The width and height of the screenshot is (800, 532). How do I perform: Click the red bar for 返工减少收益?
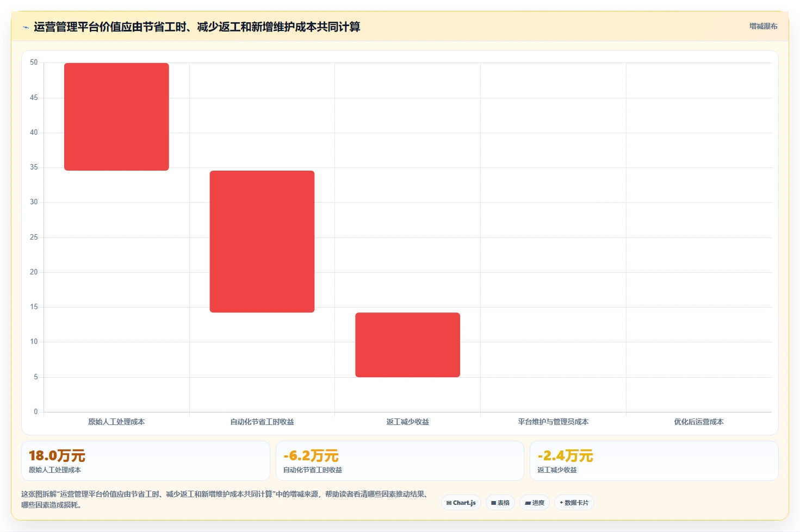pyautogui.click(x=408, y=345)
